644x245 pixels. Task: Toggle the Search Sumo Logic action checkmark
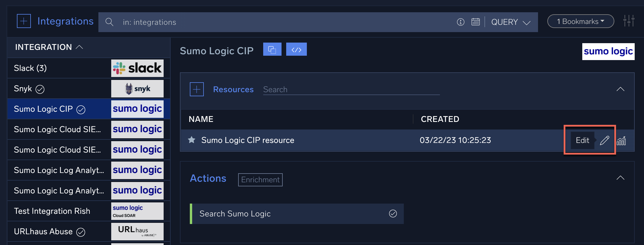[393, 214]
